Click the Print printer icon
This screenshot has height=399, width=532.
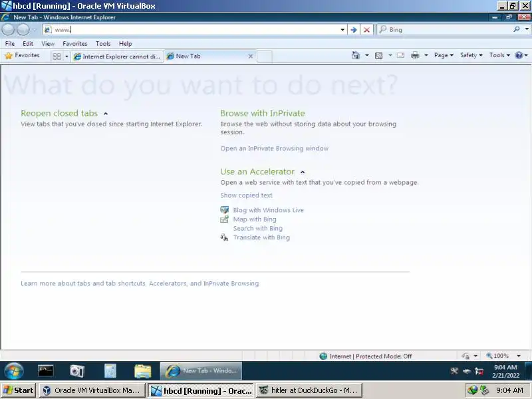click(x=415, y=55)
